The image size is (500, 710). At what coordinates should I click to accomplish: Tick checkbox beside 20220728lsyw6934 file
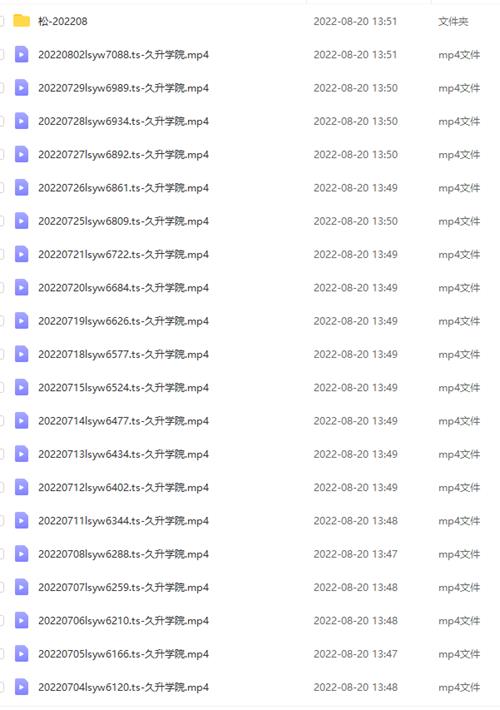coord(1,121)
